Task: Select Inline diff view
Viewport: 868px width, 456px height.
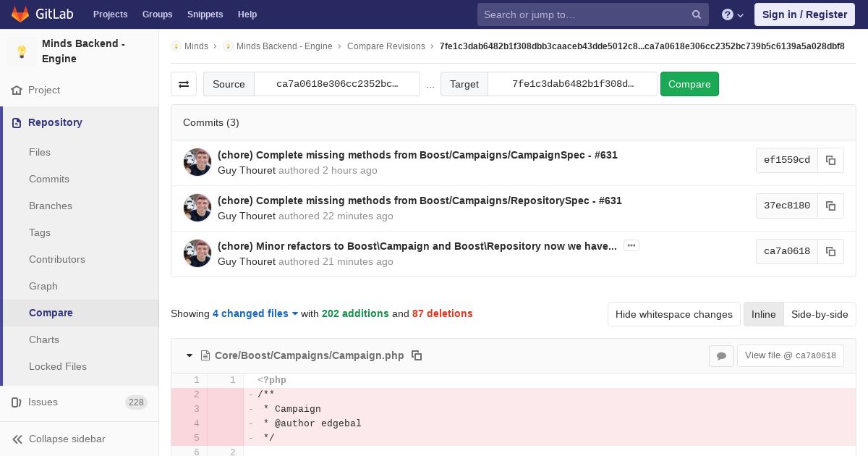Action: click(763, 314)
